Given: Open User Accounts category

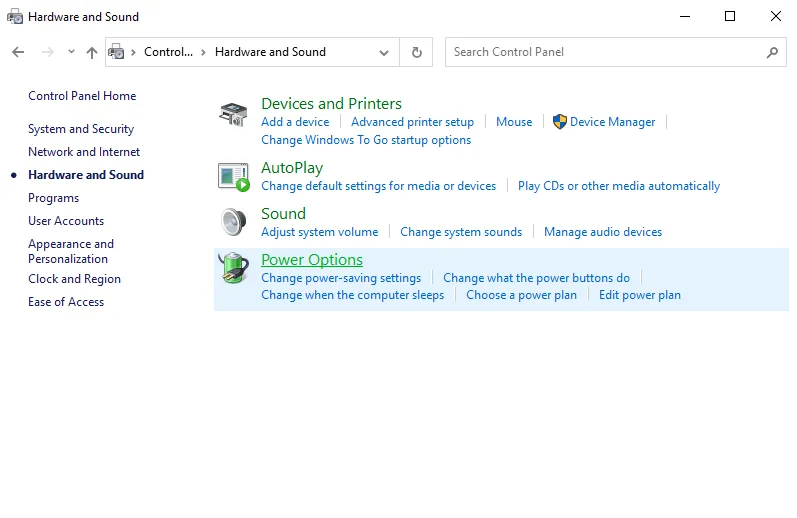Looking at the screenshot, I should click(x=66, y=221).
